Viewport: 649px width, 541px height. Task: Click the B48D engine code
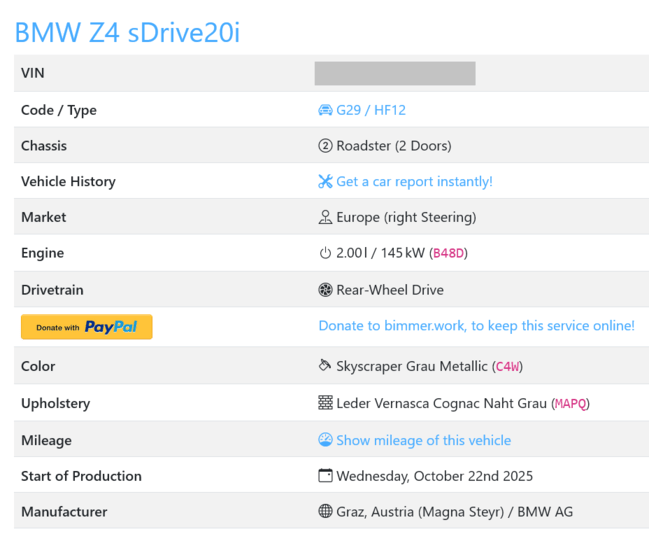click(448, 254)
